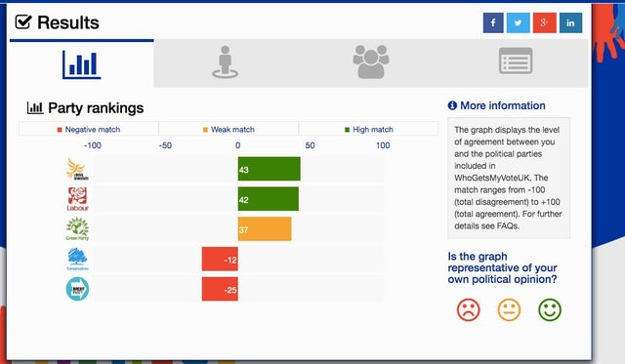Click the Liberal Democrats party logo

pos(77,169)
